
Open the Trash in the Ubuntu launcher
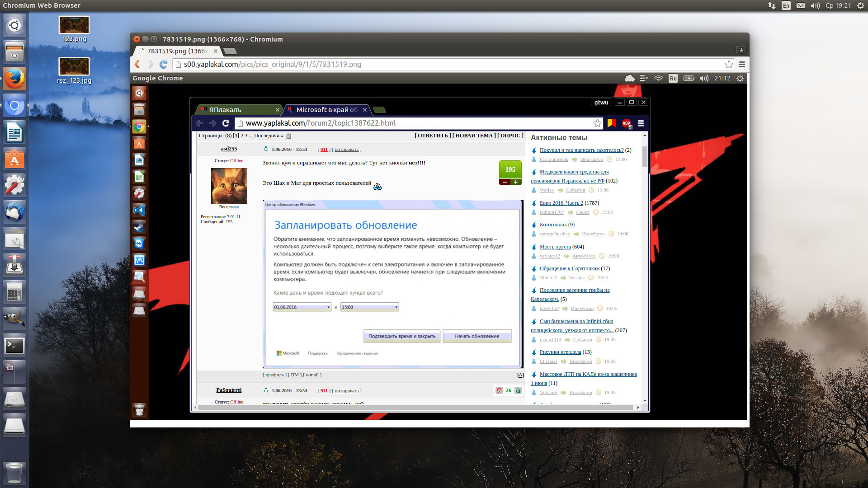[x=14, y=473]
